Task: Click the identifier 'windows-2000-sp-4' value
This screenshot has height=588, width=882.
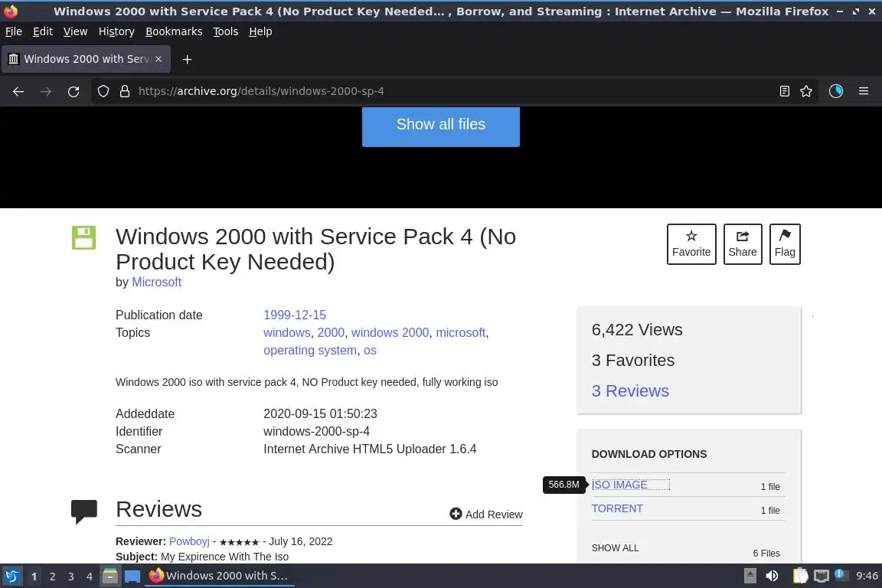Action: click(317, 432)
